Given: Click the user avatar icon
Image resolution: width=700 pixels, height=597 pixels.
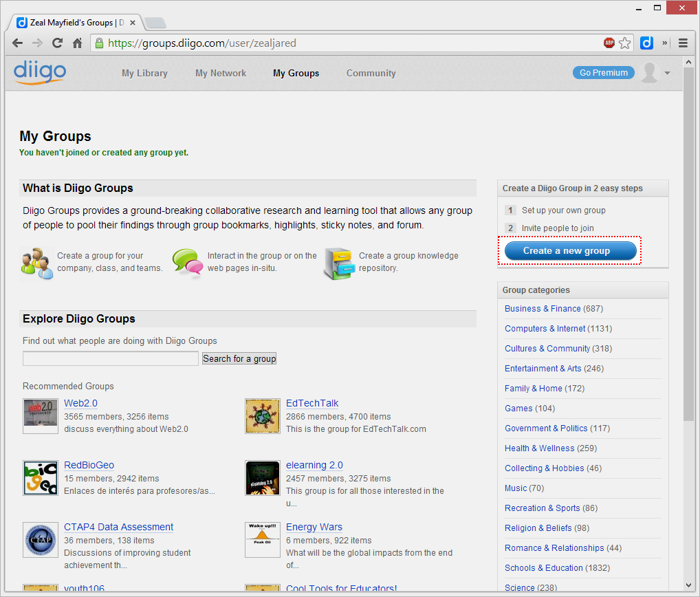Looking at the screenshot, I should click(x=650, y=72).
